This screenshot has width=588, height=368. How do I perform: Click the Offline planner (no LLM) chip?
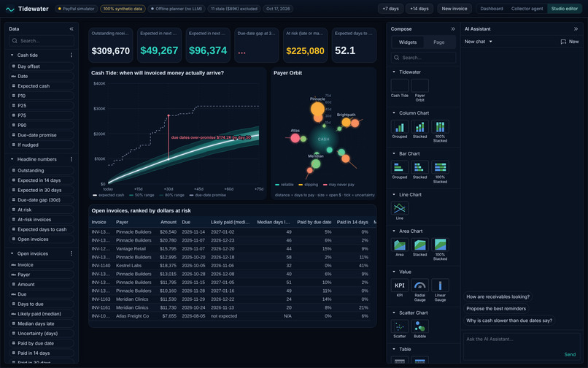tap(177, 9)
